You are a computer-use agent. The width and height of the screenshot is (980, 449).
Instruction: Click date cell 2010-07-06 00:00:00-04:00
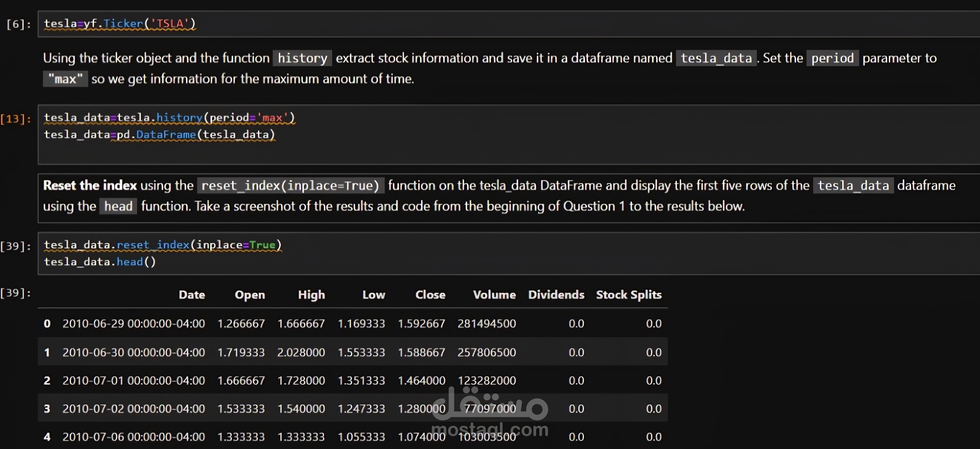click(134, 437)
